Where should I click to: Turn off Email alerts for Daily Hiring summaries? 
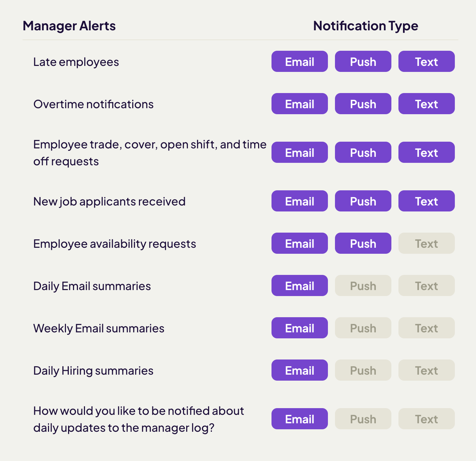(299, 370)
